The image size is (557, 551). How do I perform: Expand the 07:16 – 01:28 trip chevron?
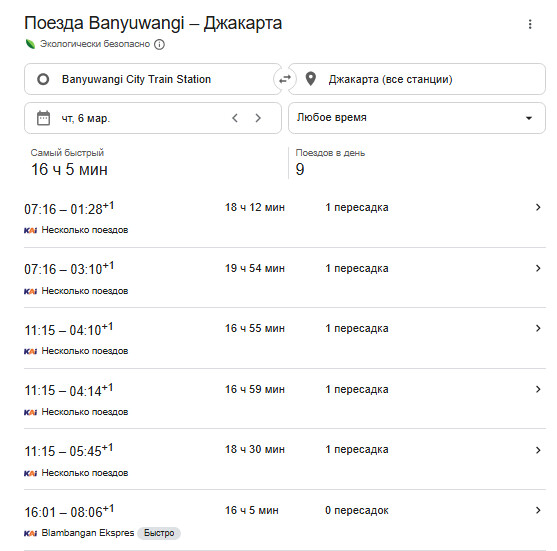point(538,207)
